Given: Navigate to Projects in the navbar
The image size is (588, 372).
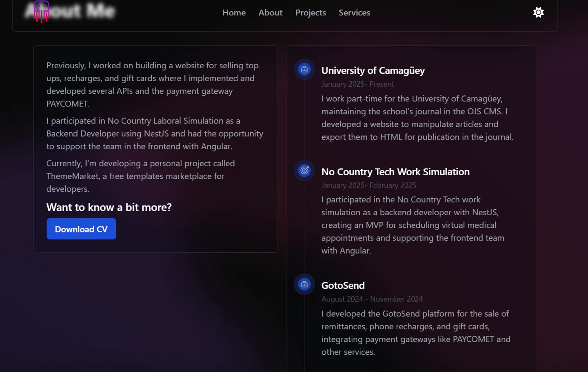Looking at the screenshot, I should (x=311, y=12).
